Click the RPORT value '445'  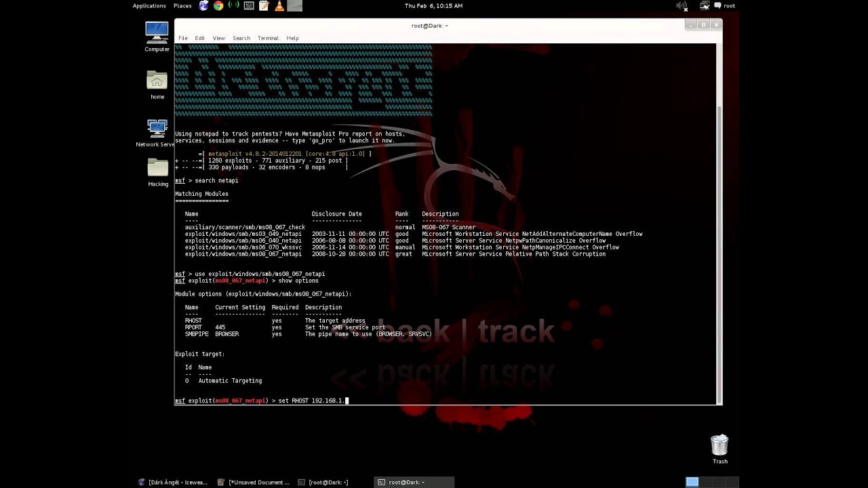(x=220, y=327)
